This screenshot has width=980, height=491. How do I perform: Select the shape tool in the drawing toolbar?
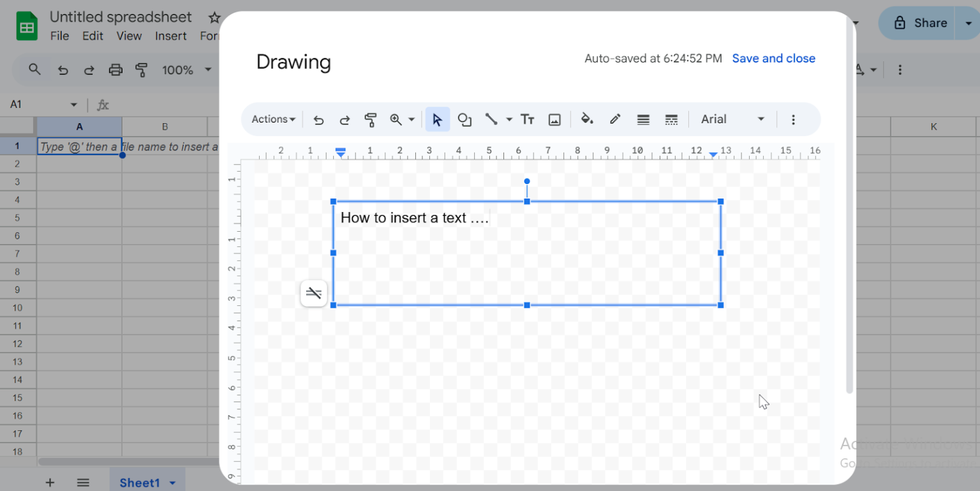(464, 119)
